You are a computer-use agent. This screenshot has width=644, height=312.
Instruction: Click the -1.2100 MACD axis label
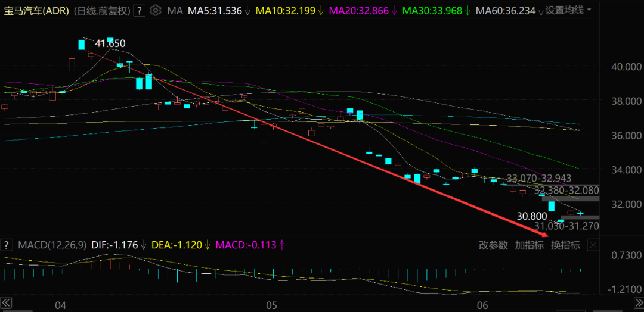point(623,290)
